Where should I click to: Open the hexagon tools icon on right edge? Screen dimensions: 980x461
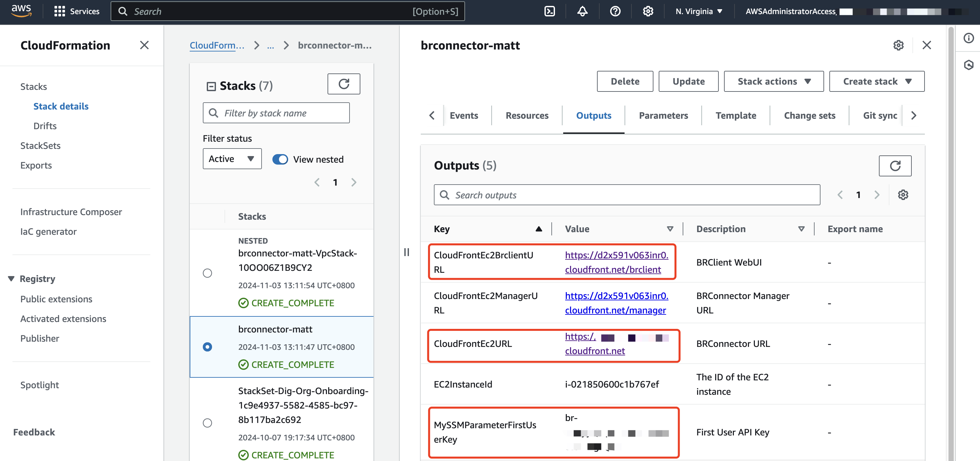tap(968, 65)
